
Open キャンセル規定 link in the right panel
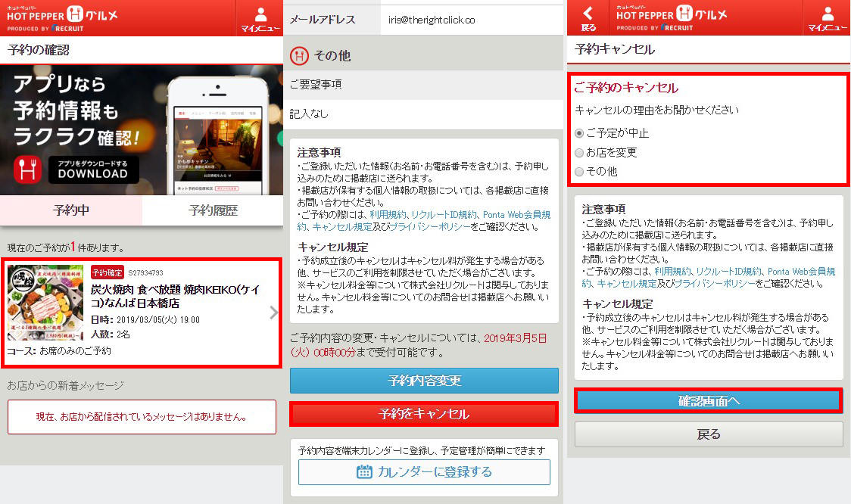[x=627, y=283]
